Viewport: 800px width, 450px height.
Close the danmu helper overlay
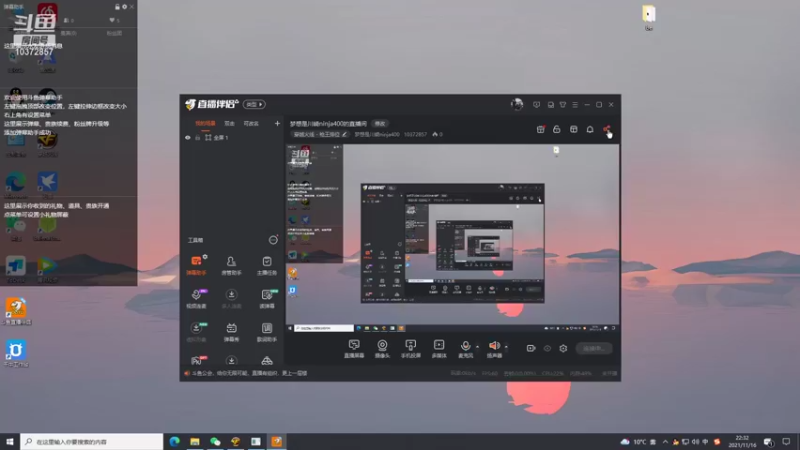tap(132, 7)
